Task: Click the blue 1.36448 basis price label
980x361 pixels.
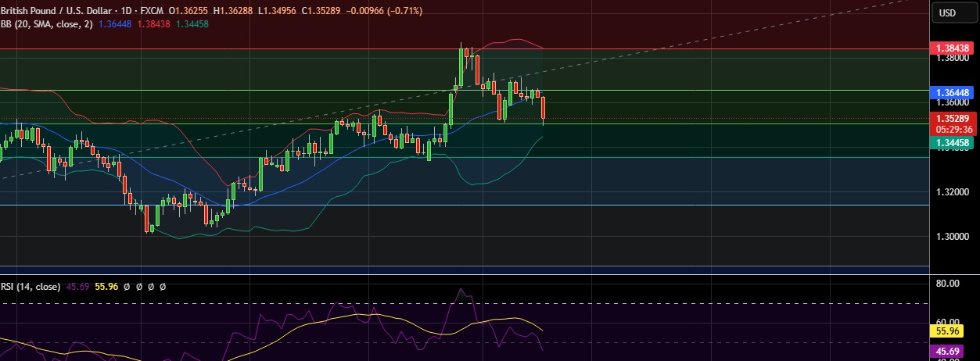Action: pyautogui.click(x=954, y=92)
